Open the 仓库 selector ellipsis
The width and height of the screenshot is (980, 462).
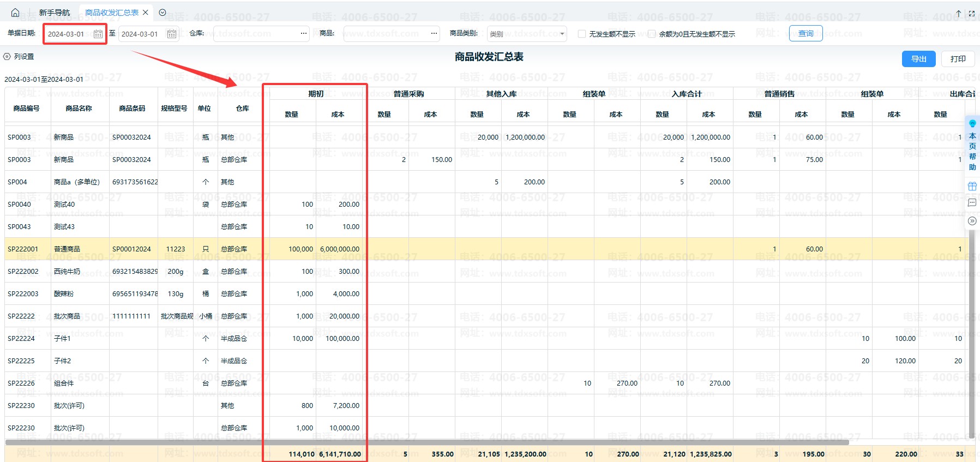[x=304, y=34]
